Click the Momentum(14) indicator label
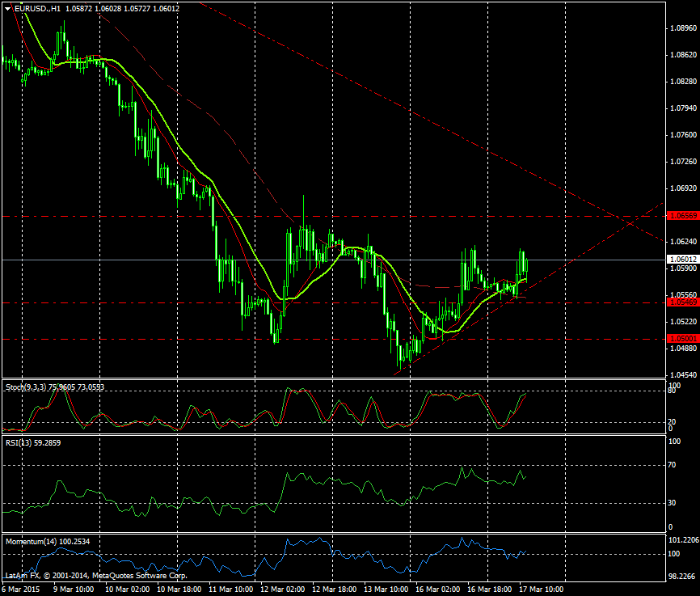This screenshot has height=596, width=700. (x=31, y=539)
